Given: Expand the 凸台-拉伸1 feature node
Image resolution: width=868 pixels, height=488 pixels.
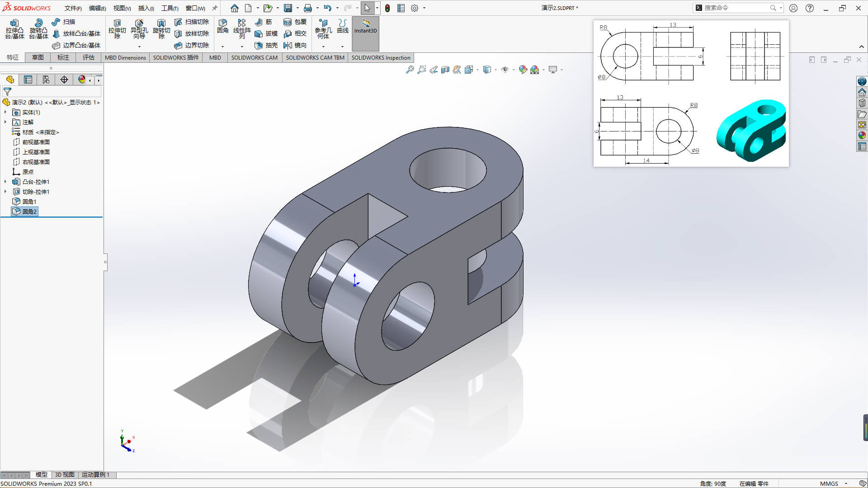Looking at the screenshot, I should tap(5, 182).
